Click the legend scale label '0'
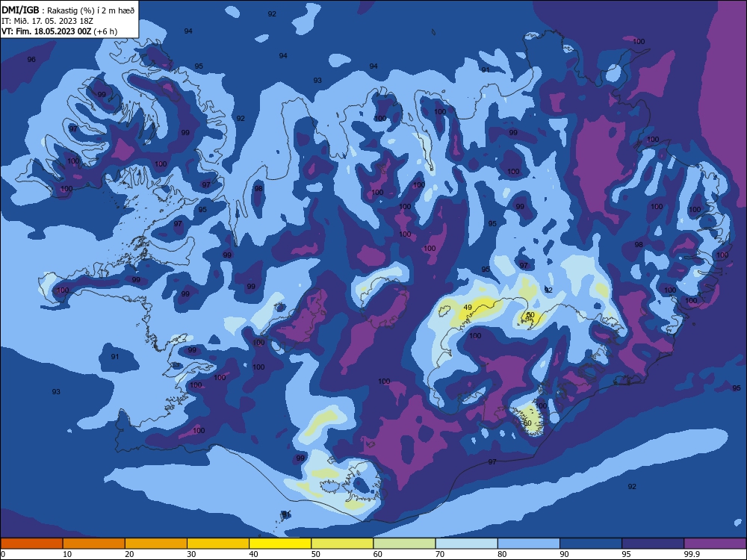 point(3,554)
